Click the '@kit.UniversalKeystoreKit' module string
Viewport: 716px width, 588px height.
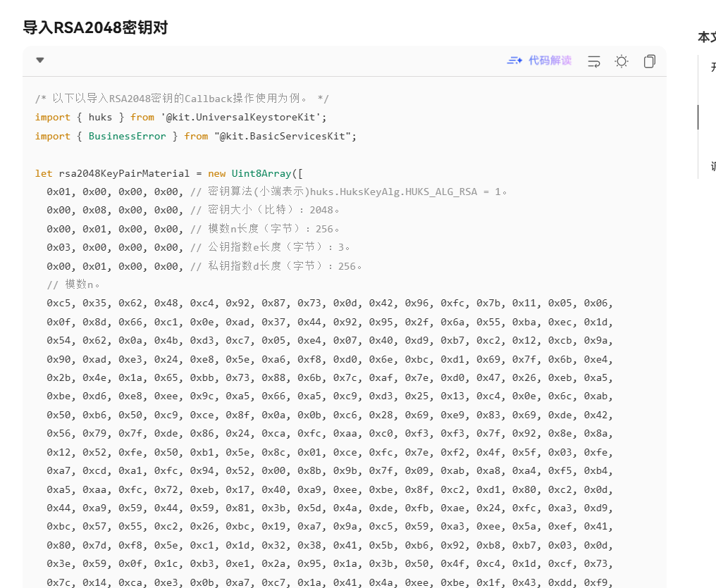pyautogui.click(x=242, y=117)
